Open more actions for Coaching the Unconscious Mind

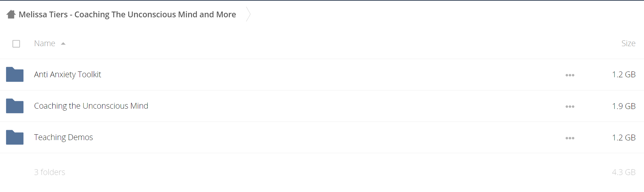[x=570, y=106]
